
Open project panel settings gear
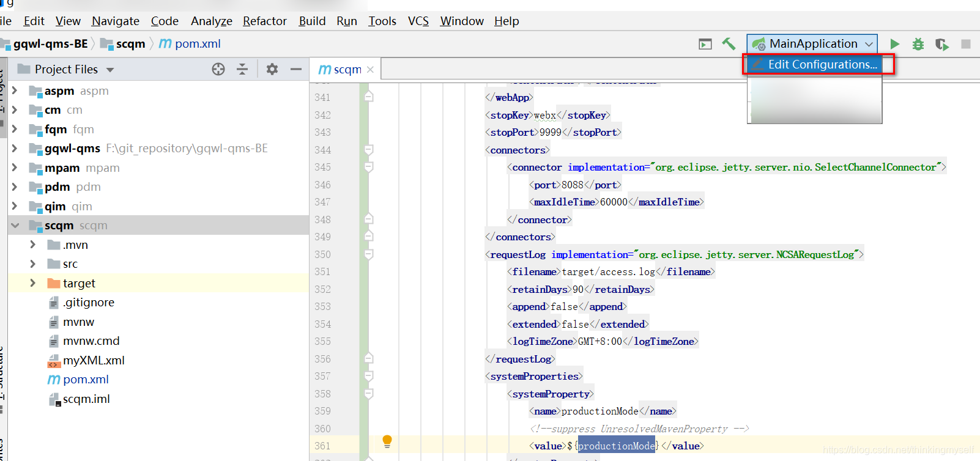pyautogui.click(x=272, y=69)
